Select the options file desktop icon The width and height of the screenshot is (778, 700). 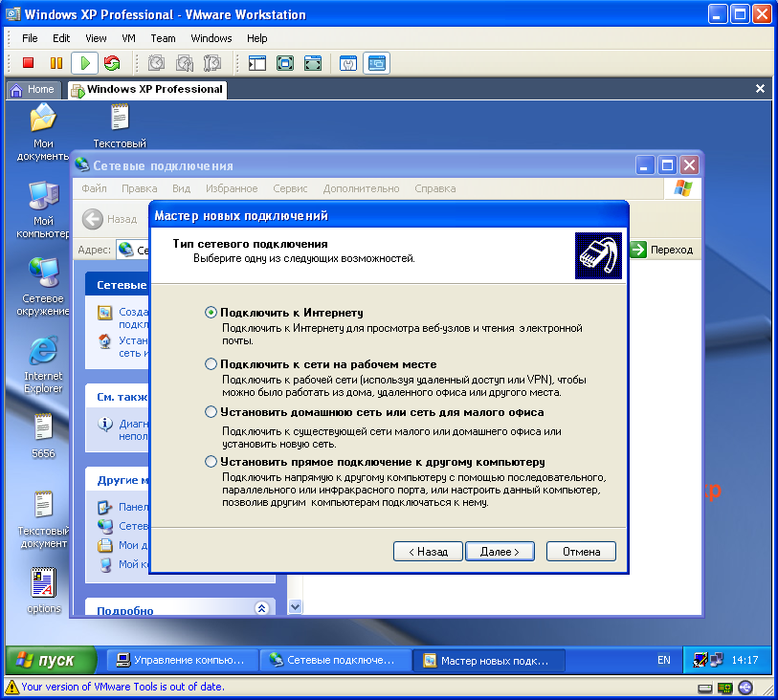[x=44, y=590]
